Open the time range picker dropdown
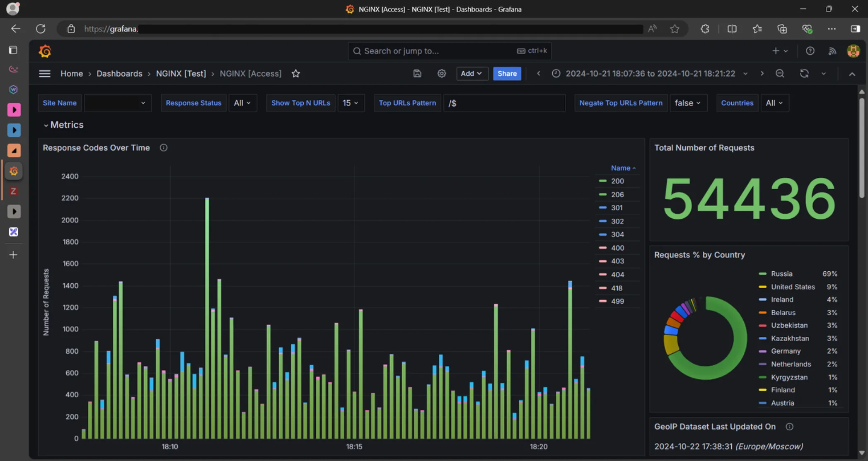This screenshot has height=461, width=868. tap(650, 73)
